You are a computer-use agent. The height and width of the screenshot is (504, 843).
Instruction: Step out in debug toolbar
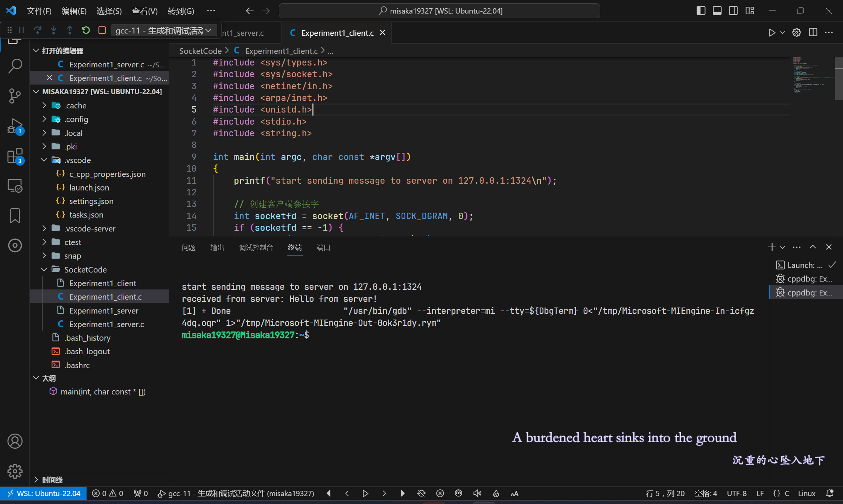(70, 30)
